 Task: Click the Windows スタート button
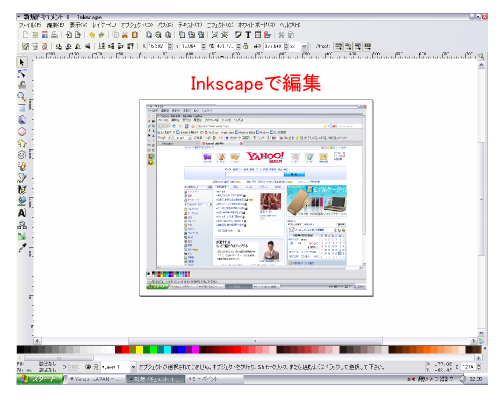click(40, 379)
